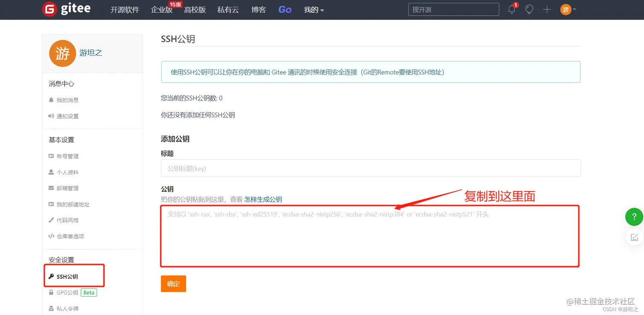This screenshot has width=644, height=315.
Task: Click the brush icon beside 代码风格
Action: click(51, 220)
